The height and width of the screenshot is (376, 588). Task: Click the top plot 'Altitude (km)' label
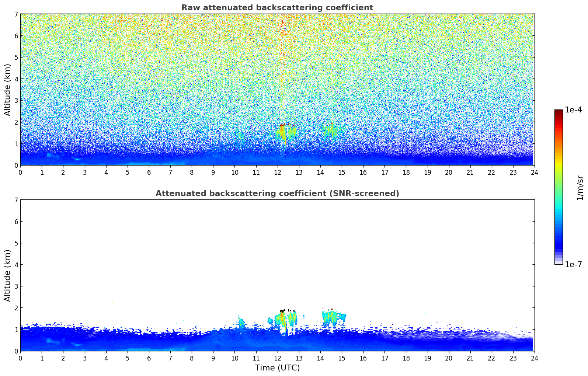pyautogui.click(x=8, y=90)
